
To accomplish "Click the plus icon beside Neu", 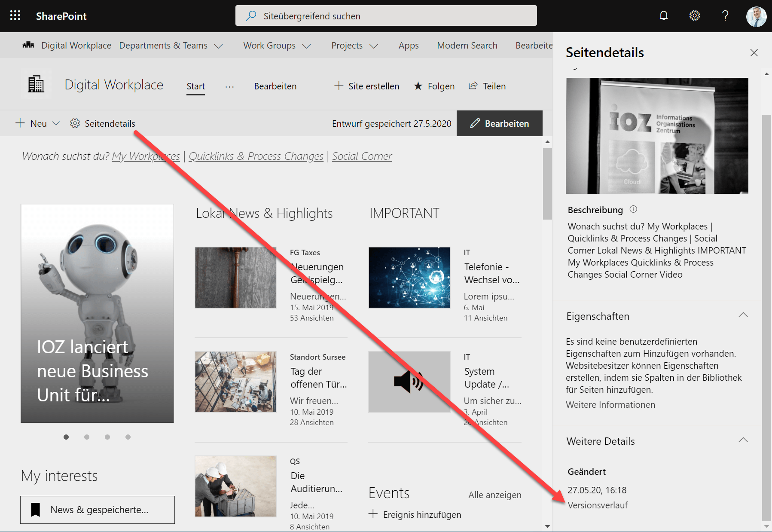I will 20,123.
